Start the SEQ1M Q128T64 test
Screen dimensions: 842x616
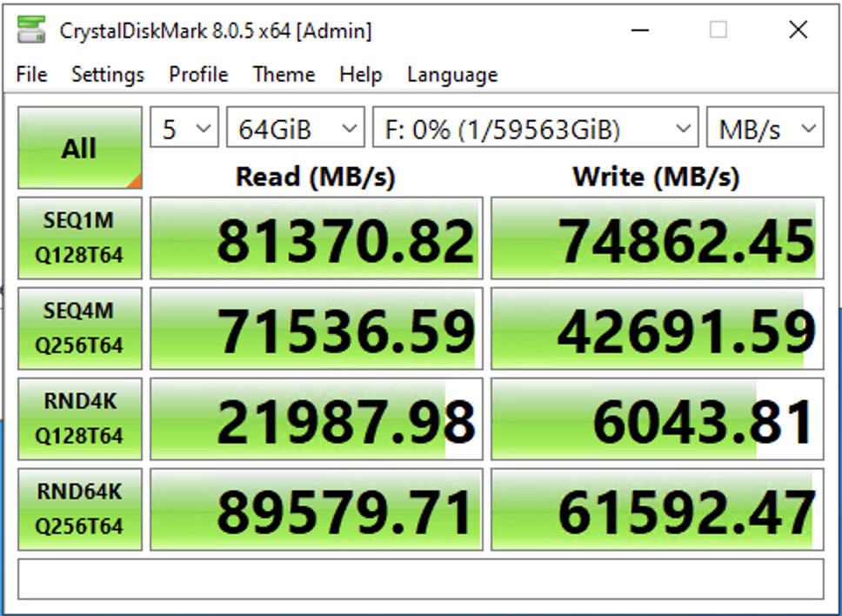point(79,238)
